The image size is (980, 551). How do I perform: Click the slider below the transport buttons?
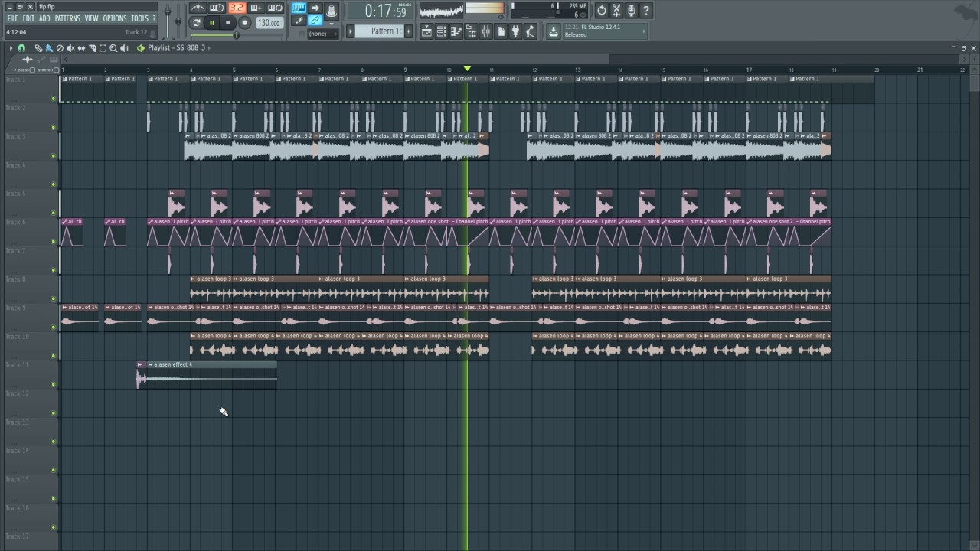[x=236, y=35]
